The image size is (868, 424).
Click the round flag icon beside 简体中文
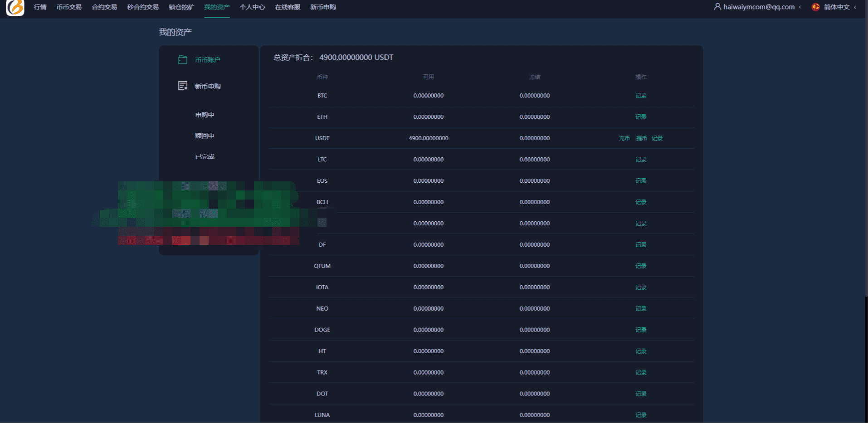(x=815, y=7)
